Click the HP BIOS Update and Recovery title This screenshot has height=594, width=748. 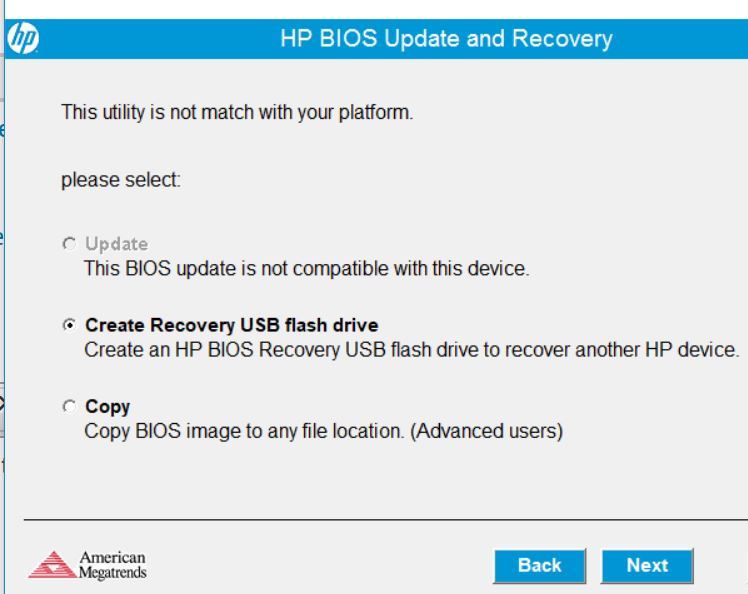(446, 39)
